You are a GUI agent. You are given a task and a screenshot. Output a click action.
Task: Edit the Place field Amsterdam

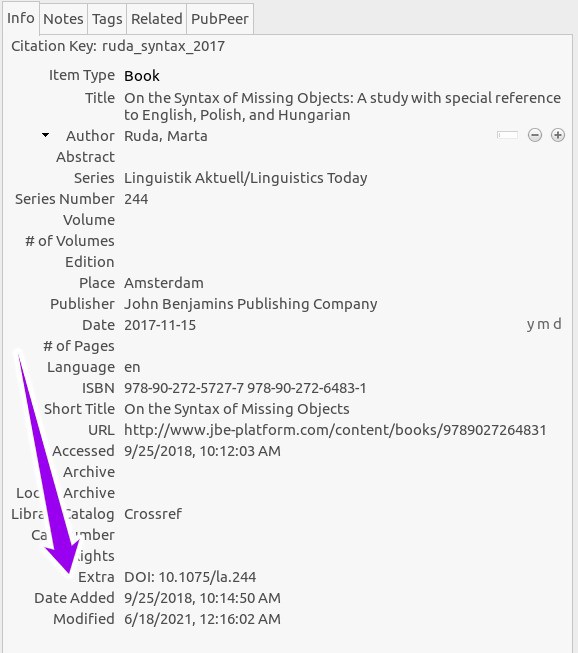pyautogui.click(x=164, y=283)
